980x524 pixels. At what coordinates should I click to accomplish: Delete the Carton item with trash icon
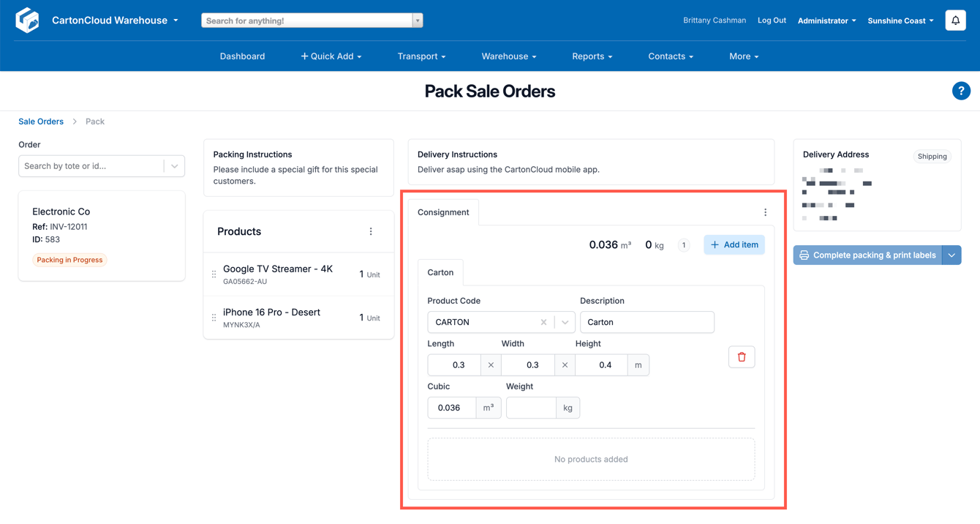point(742,357)
